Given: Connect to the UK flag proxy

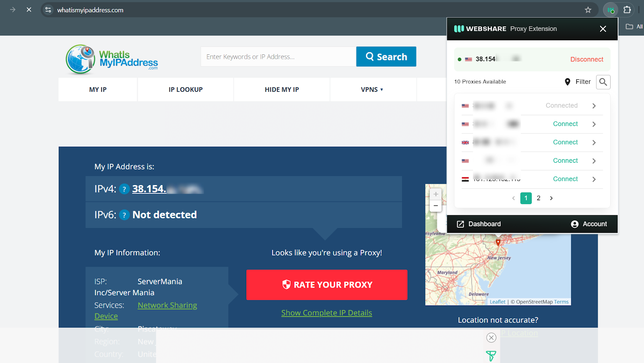Looking at the screenshot, I should pos(565,142).
